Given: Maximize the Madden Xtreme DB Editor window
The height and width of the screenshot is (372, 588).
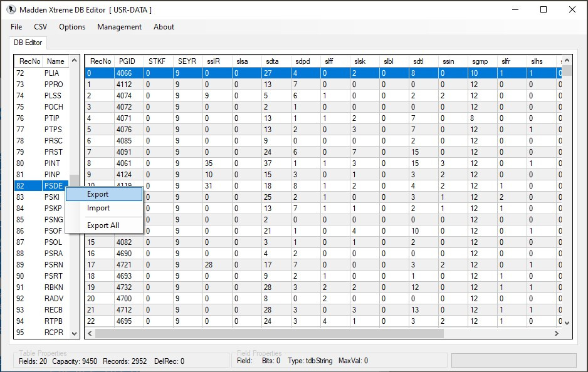Looking at the screenshot, I should coord(543,10).
